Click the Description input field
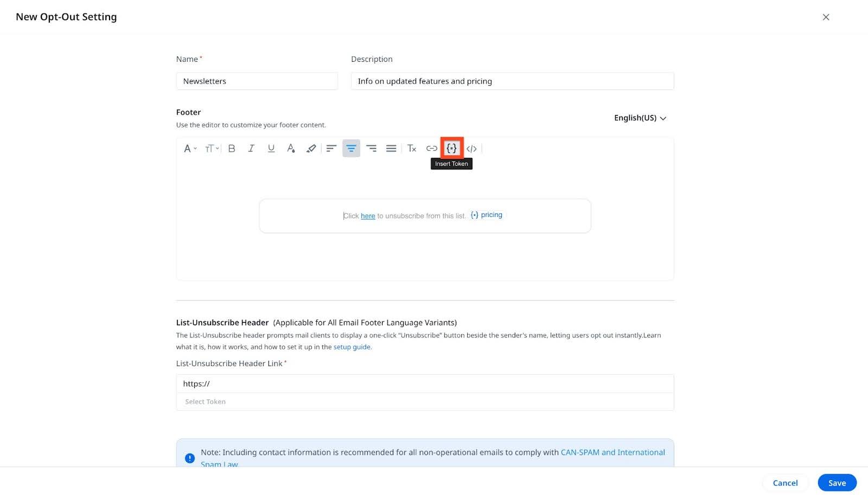The image size is (868, 498). (512, 81)
